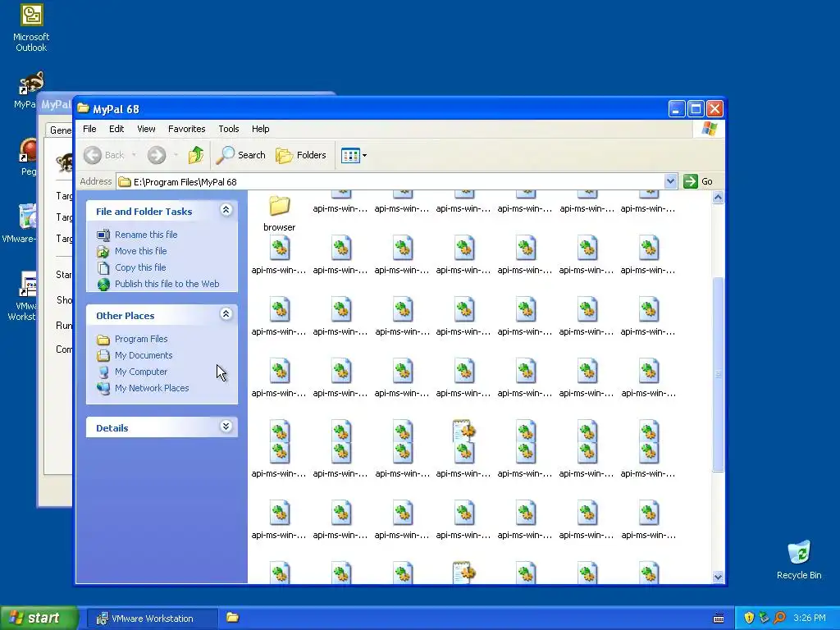Open the Tools menu
This screenshot has height=630, width=840.
click(229, 129)
